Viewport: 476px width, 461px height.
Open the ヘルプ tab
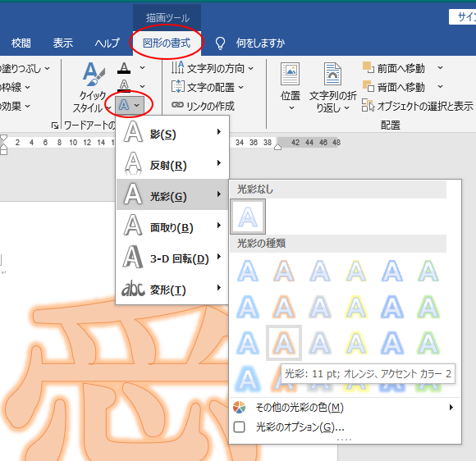pos(108,43)
